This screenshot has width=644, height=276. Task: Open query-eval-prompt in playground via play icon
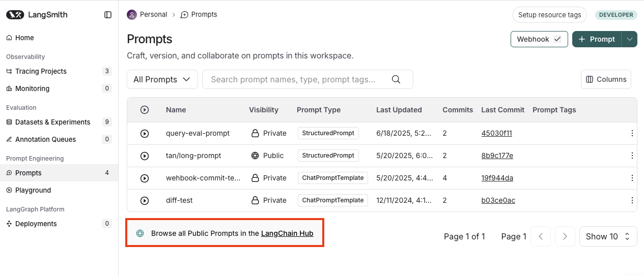pyautogui.click(x=145, y=133)
